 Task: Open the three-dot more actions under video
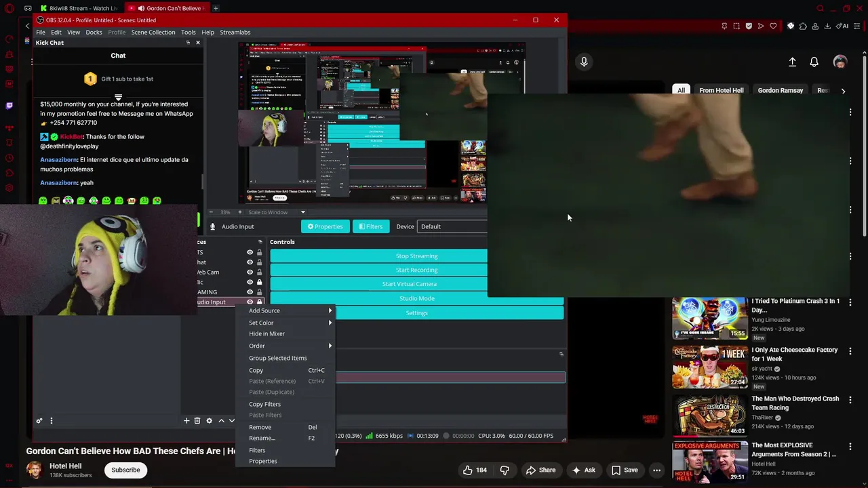pos(656,470)
